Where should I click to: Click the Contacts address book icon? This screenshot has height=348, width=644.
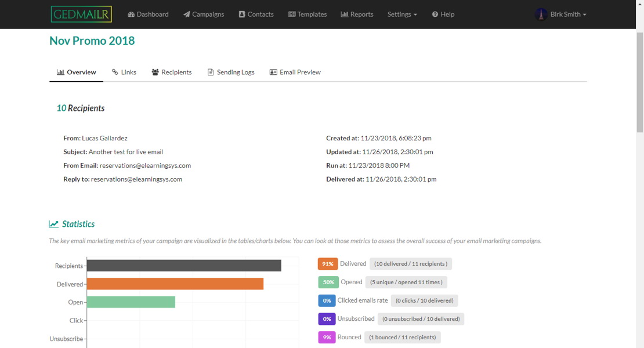coord(242,14)
